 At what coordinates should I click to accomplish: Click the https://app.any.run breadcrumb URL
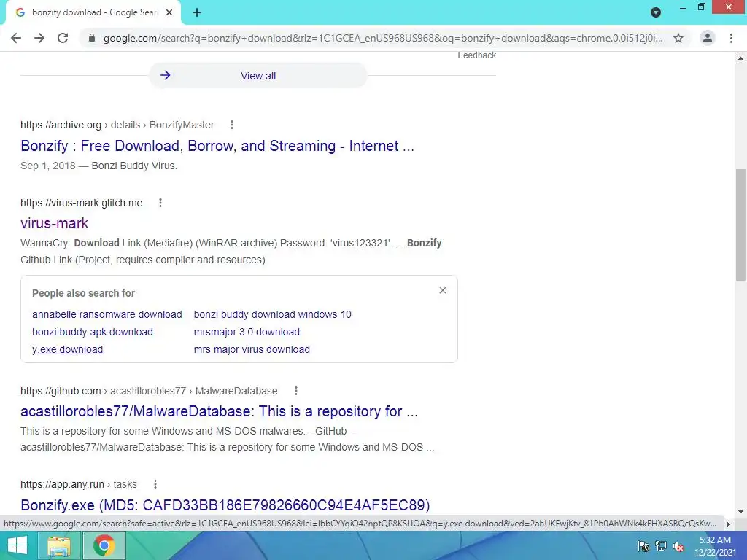pyautogui.click(x=63, y=484)
